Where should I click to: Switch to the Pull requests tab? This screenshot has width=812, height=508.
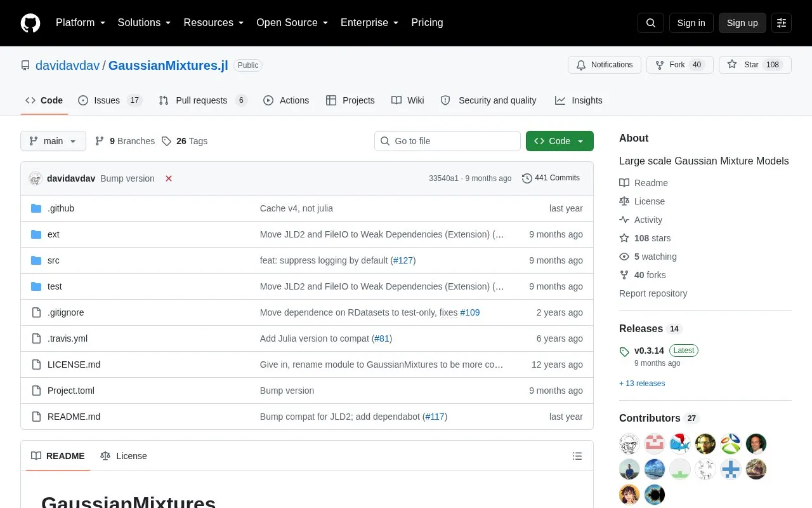point(203,100)
